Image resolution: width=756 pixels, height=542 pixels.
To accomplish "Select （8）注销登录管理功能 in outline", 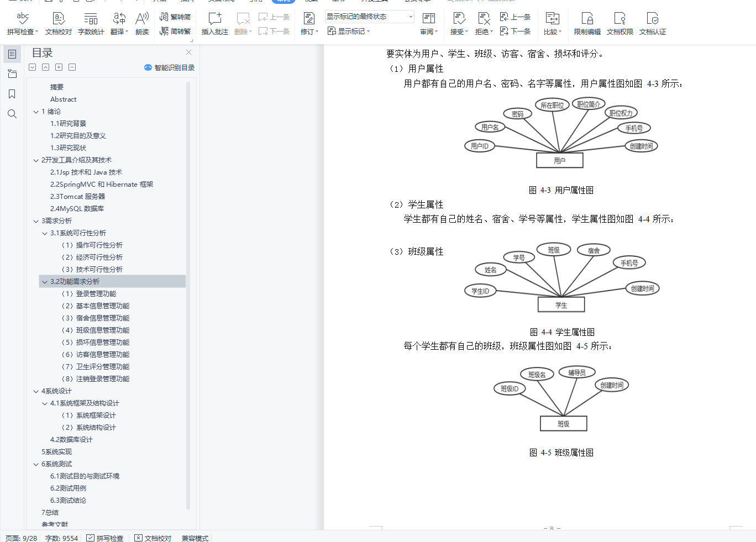I will 95,379.
